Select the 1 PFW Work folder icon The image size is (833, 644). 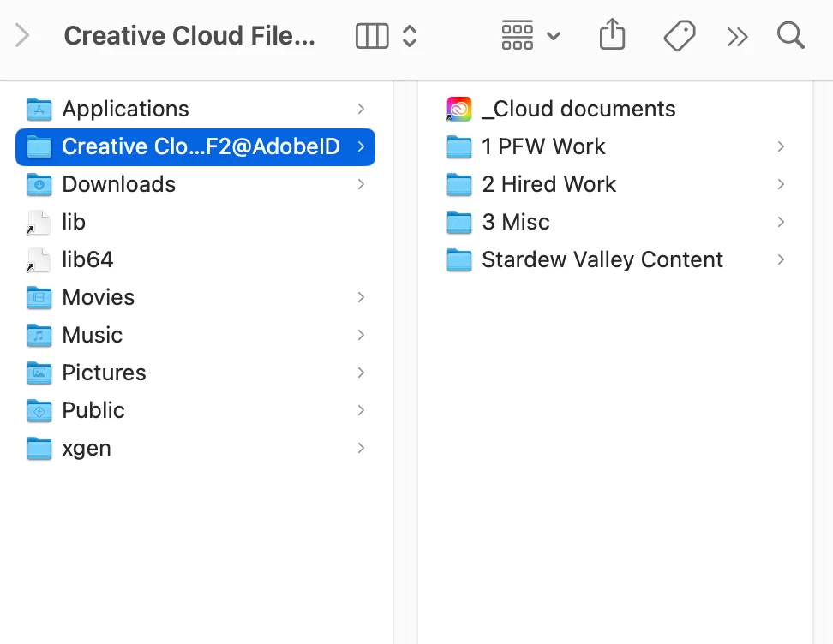(459, 146)
